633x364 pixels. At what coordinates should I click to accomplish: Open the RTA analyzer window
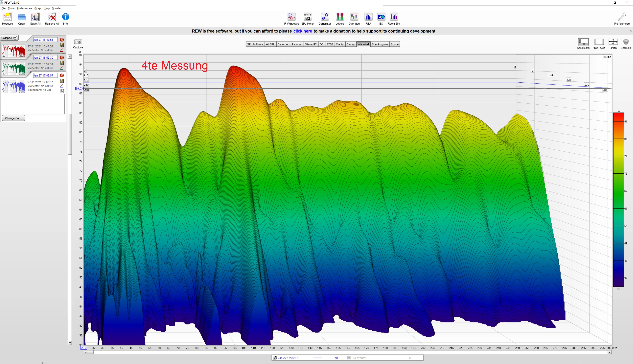(x=368, y=19)
